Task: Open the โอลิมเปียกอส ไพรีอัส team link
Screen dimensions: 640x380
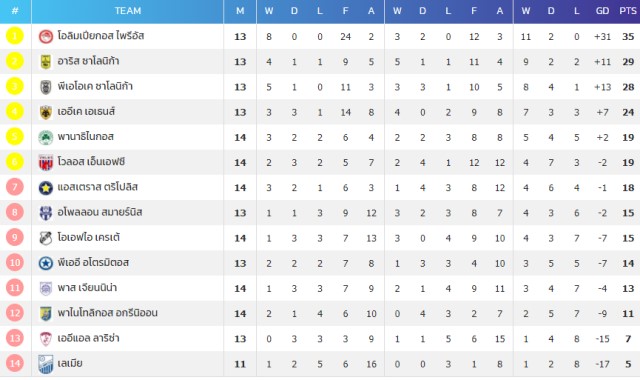Action: [101, 36]
